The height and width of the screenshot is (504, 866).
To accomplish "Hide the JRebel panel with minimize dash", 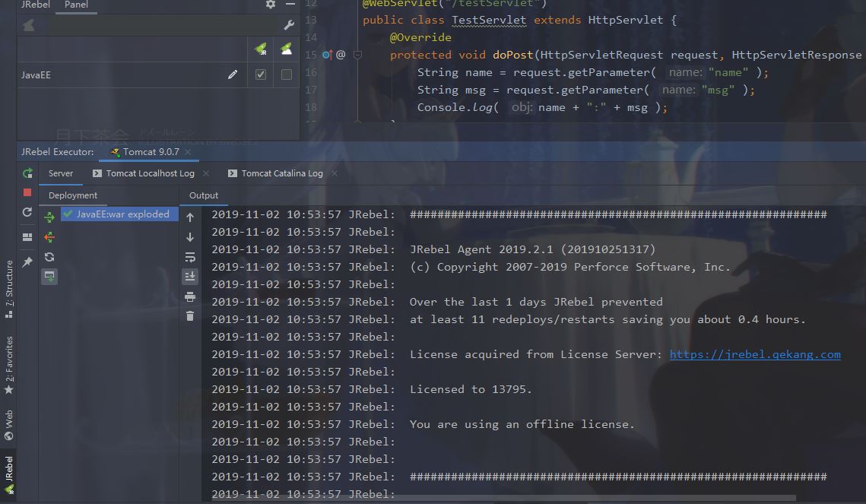I will coord(290,4).
